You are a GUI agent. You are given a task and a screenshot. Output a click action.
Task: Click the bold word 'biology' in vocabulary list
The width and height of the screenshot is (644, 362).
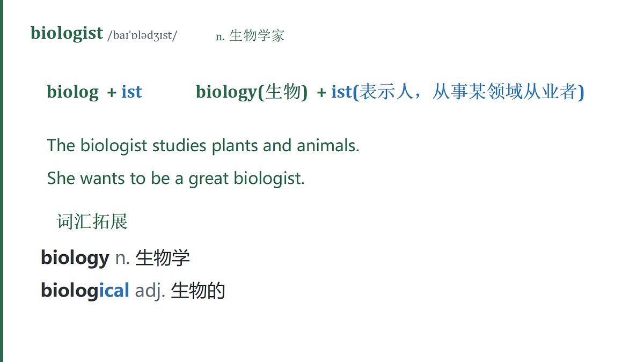tap(75, 258)
